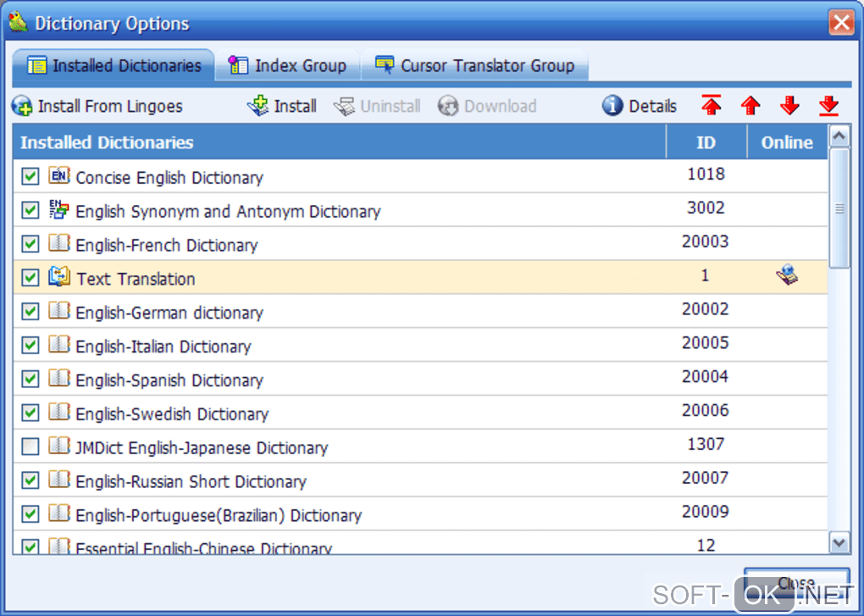The width and height of the screenshot is (864, 616).
Task: Toggle the English-Russian Short Dictionary checkbox
Action: pyautogui.click(x=30, y=480)
